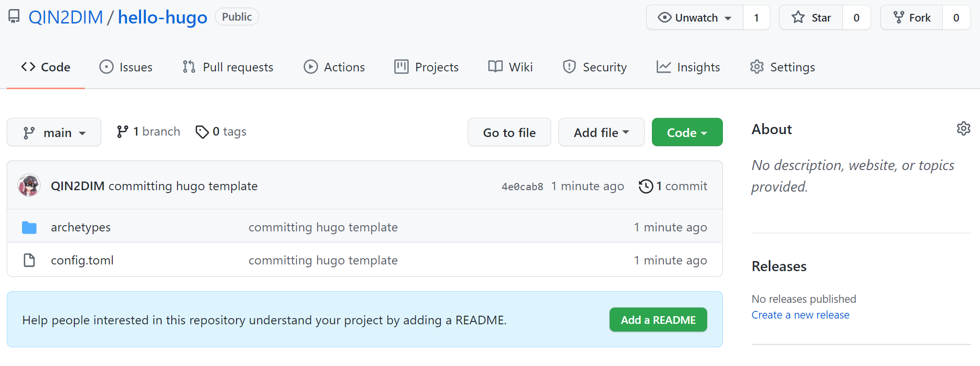Click the archetypes folder icon
The width and height of the screenshot is (980, 366).
point(29,228)
